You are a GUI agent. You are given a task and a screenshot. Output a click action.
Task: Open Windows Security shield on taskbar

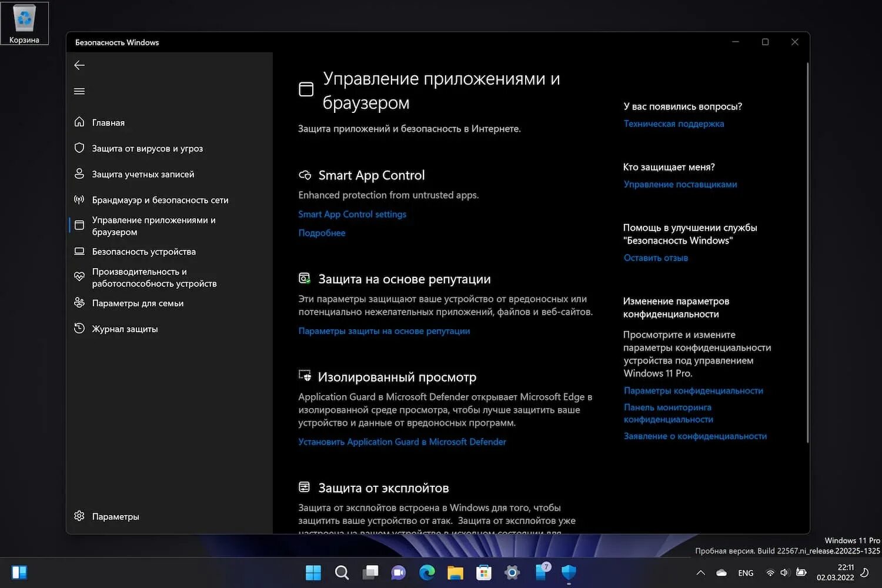[x=568, y=572]
